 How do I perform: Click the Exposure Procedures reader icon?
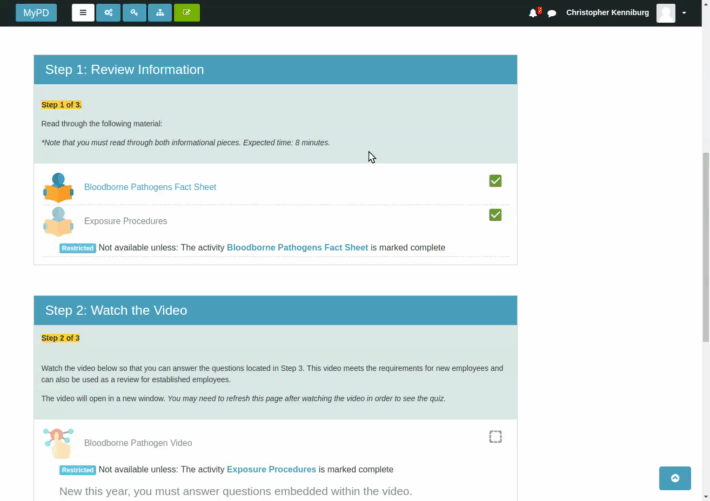[x=58, y=222]
